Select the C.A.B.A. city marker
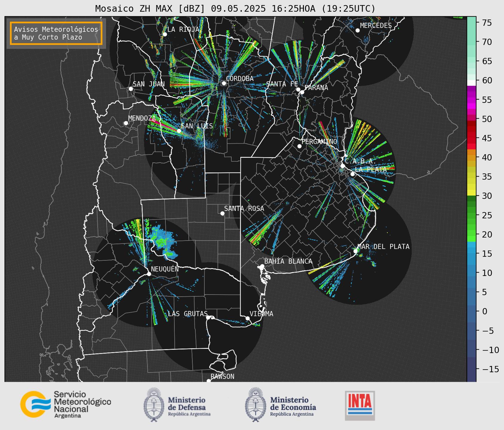Viewport: 504px width, 430px height. 343,166
